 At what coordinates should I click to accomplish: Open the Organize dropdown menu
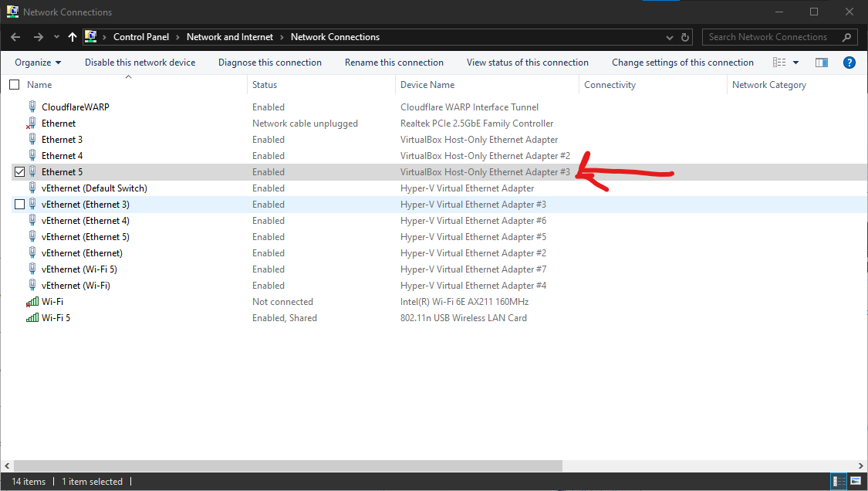click(x=38, y=63)
